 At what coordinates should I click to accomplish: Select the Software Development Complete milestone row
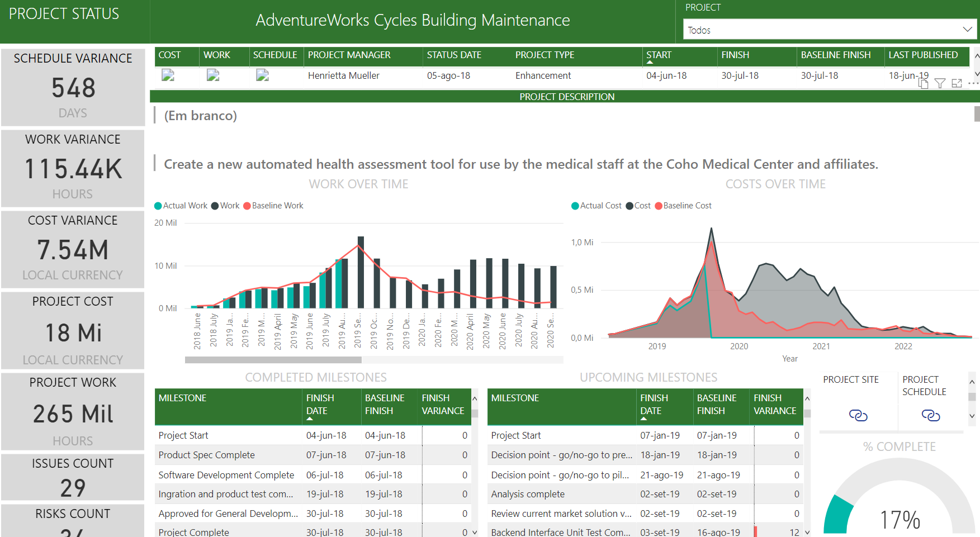click(313, 475)
